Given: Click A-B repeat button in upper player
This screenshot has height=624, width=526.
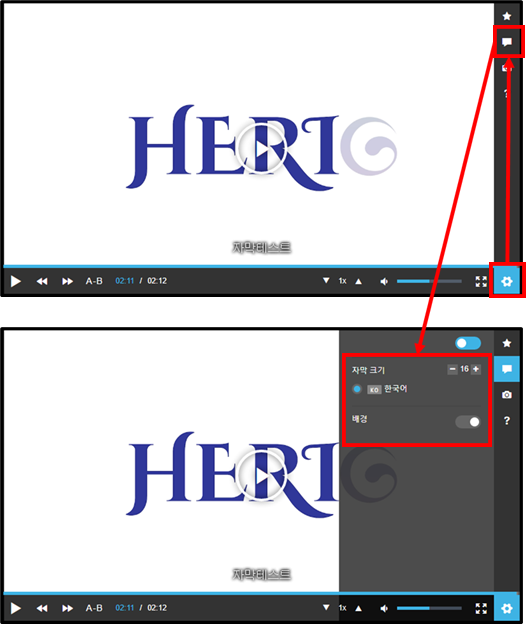Looking at the screenshot, I should [94, 281].
